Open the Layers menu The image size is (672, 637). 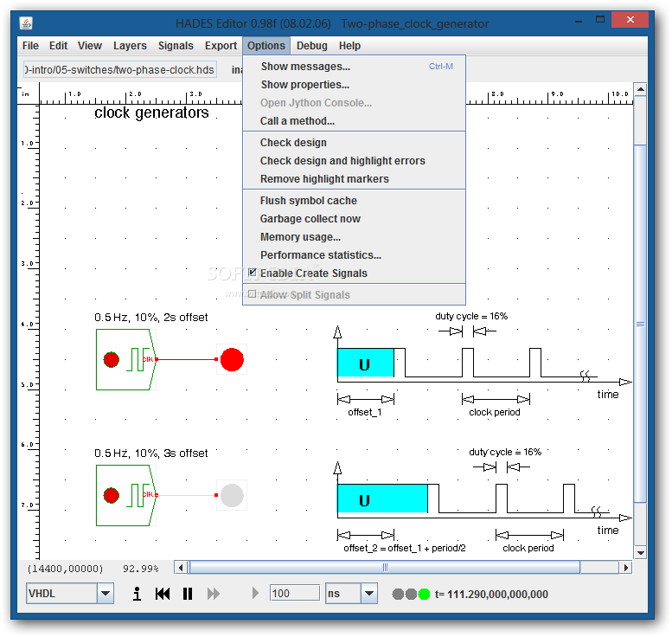(130, 46)
